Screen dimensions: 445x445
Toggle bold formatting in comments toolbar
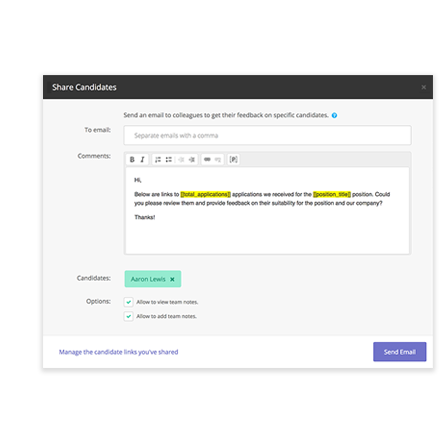click(x=132, y=159)
